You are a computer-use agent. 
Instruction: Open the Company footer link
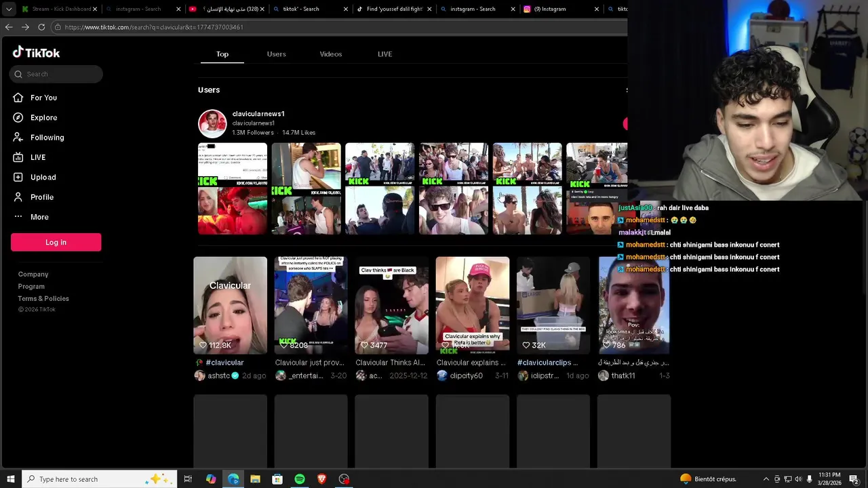[33, 274]
